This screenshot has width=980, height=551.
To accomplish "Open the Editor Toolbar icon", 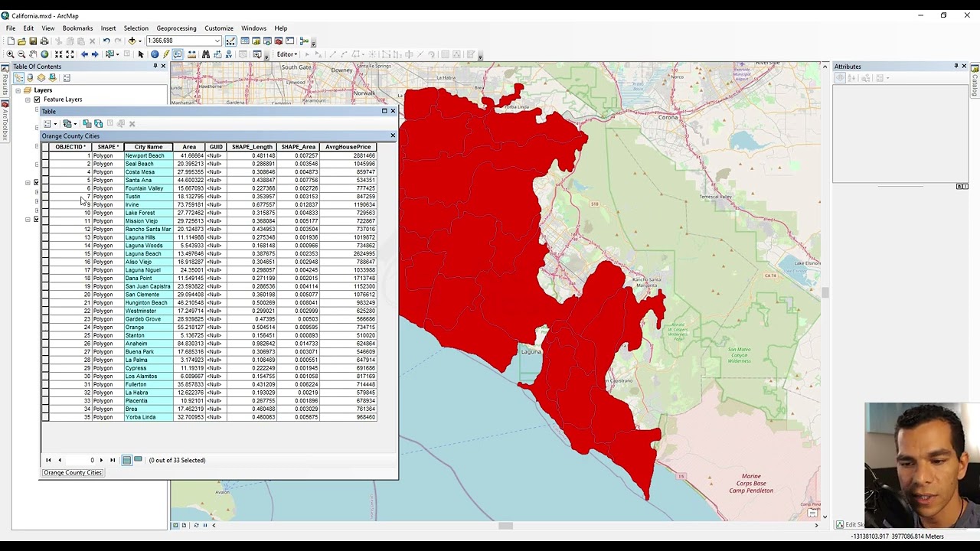I will (230, 41).
